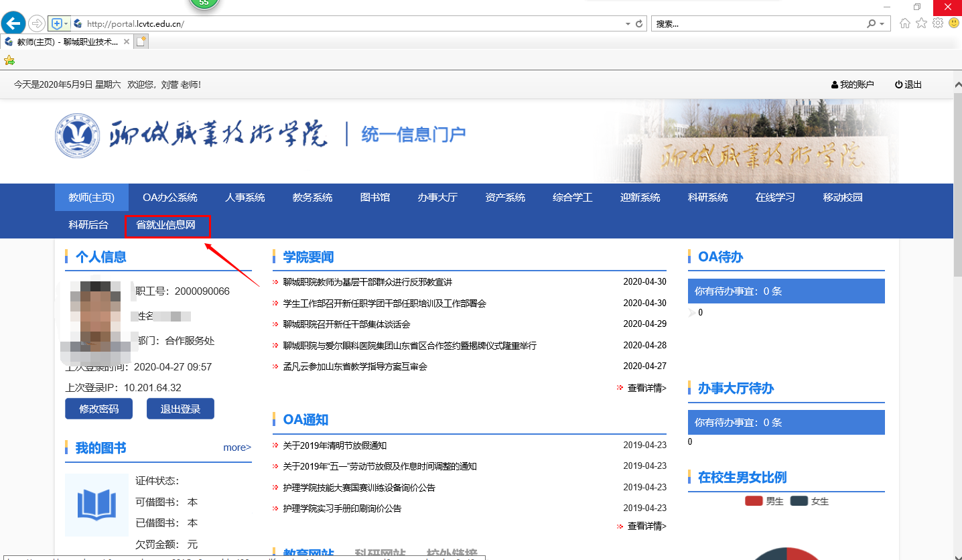962x560 pixels.
Task: Click the add-to-favorites-bar star icon
Action: coord(9,60)
